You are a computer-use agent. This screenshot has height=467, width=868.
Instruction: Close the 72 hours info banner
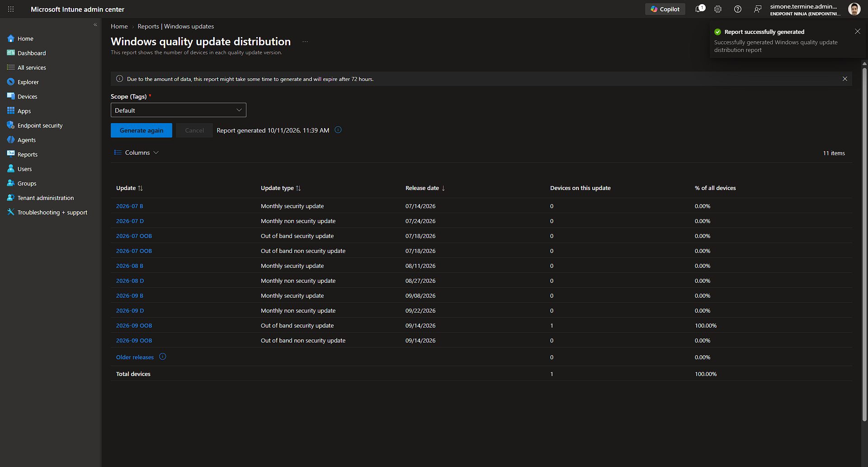(x=845, y=79)
